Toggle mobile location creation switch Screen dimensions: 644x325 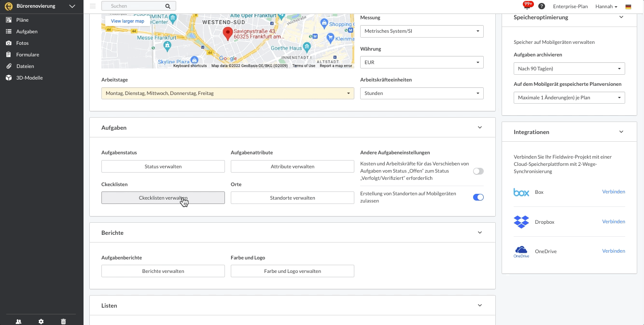tap(478, 197)
